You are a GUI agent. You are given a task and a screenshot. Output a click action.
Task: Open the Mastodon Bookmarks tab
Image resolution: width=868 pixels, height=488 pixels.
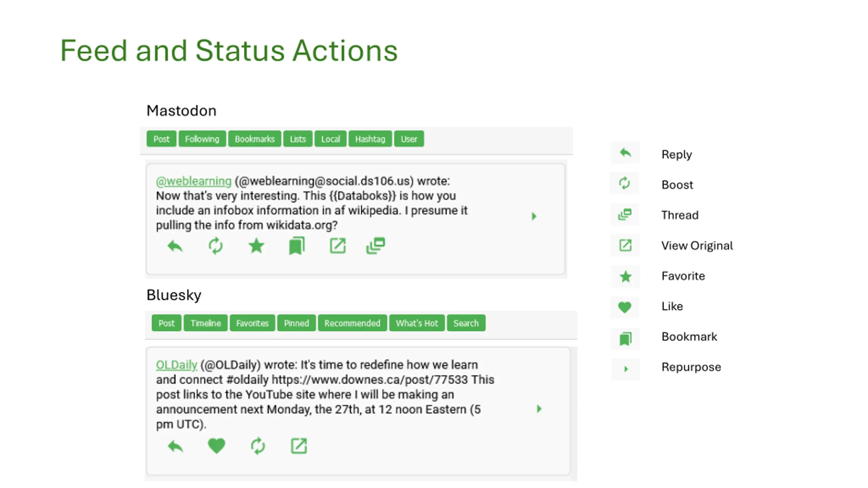click(255, 139)
